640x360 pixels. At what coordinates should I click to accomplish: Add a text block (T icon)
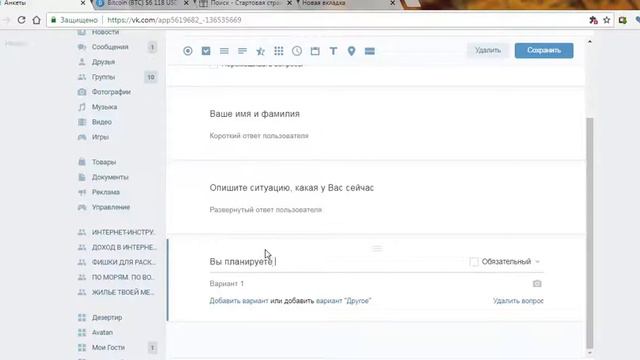tap(333, 51)
